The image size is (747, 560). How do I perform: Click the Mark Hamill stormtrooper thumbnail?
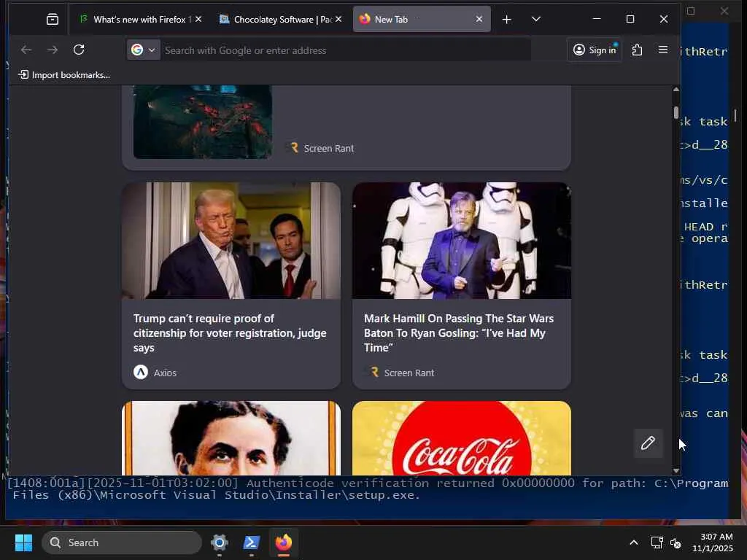point(462,241)
